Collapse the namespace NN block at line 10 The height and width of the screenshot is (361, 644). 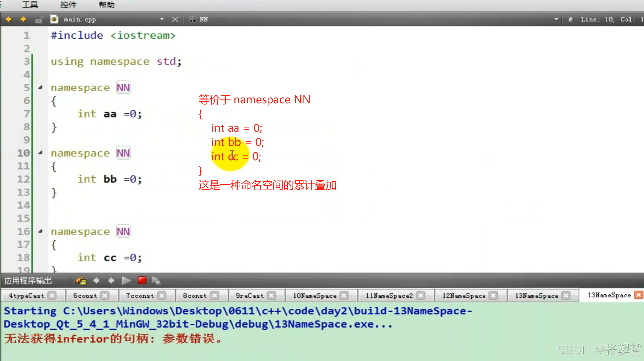tap(40, 153)
